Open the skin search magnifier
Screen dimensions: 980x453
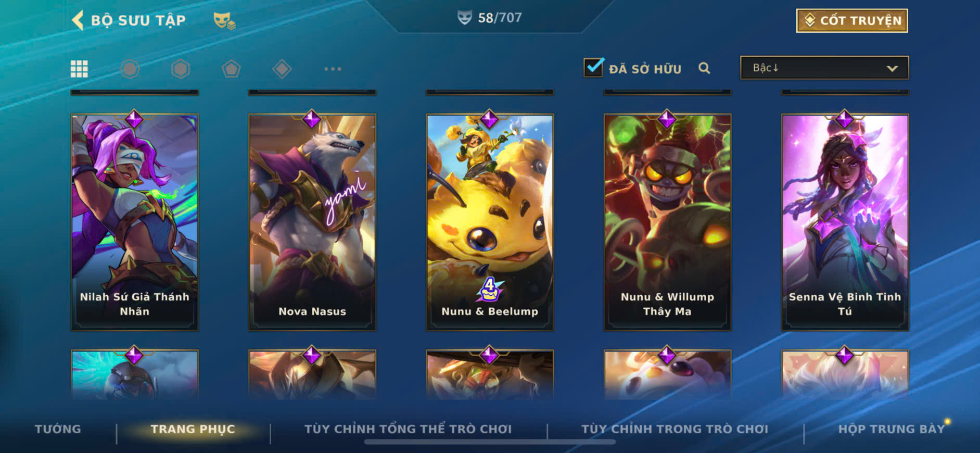coord(704,68)
